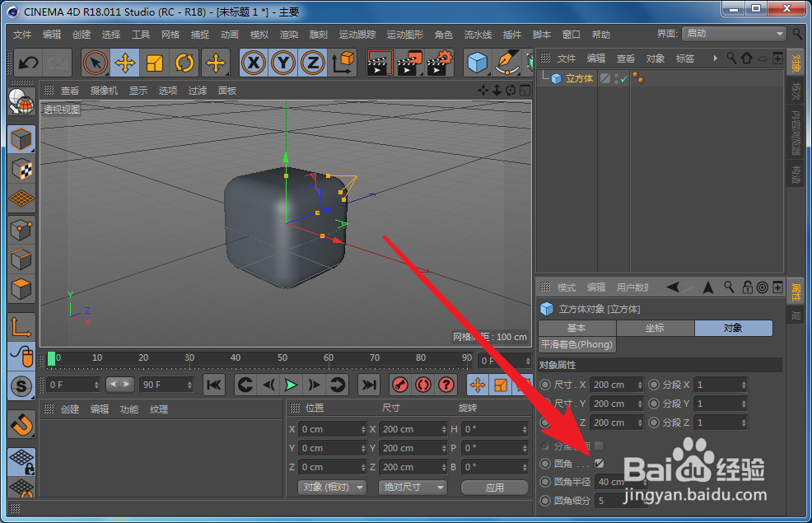This screenshot has width=812, height=523.
Task: Open the 界面 layout dropdown
Action: (734, 34)
